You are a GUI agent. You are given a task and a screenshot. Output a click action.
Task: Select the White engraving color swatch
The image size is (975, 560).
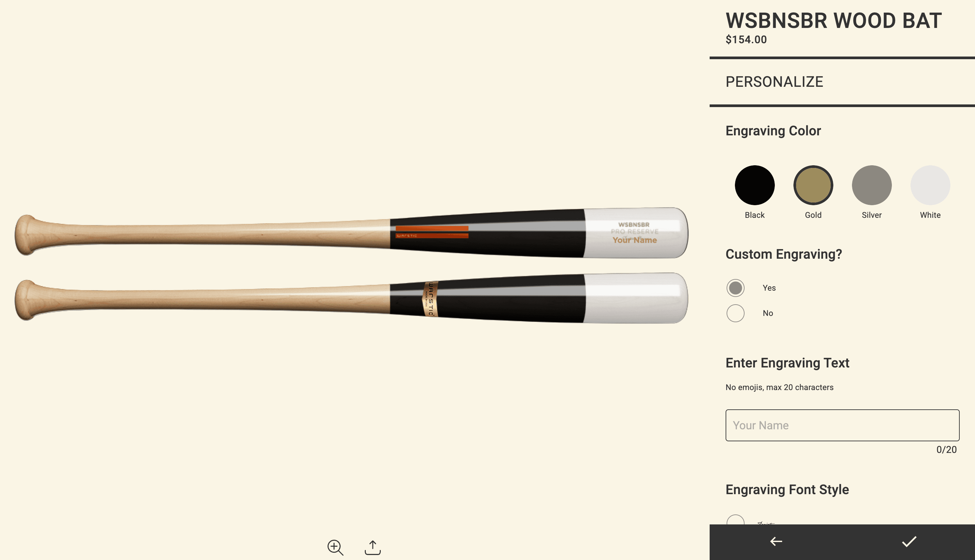tap(930, 185)
